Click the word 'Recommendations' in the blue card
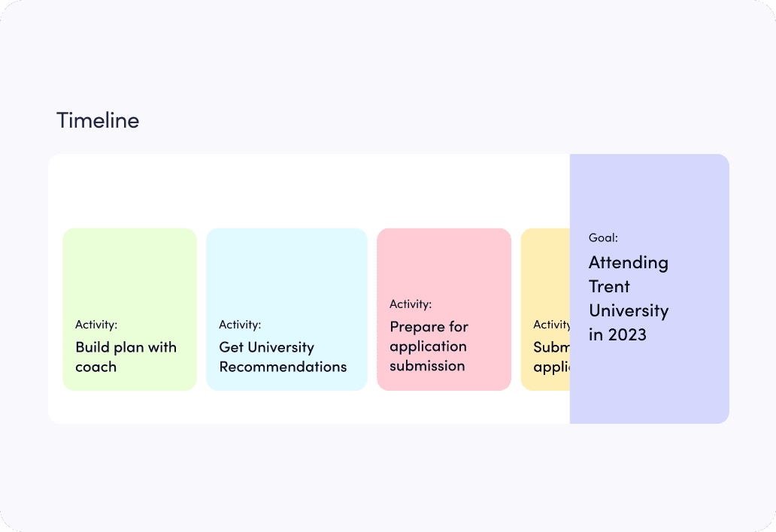This screenshot has height=532, width=776. tap(283, 367)
